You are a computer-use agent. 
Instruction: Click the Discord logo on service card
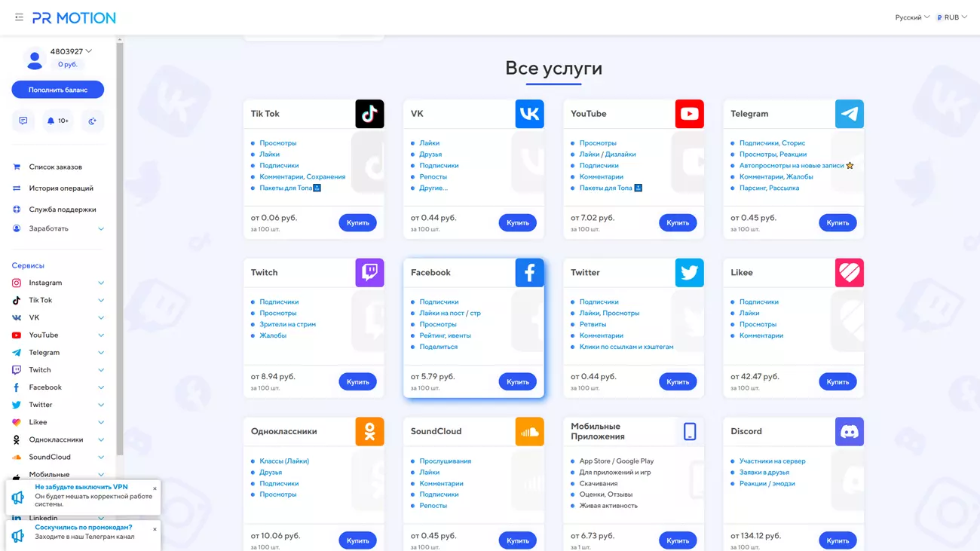849,432
